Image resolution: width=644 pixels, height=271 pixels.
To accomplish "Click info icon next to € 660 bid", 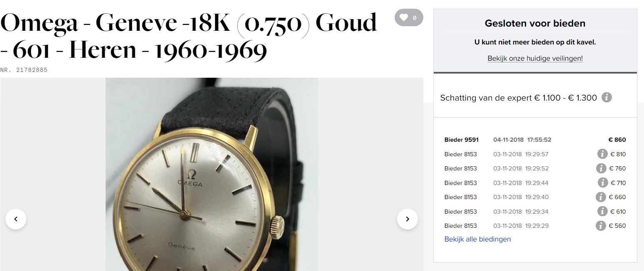I will (x=601, y=197).
